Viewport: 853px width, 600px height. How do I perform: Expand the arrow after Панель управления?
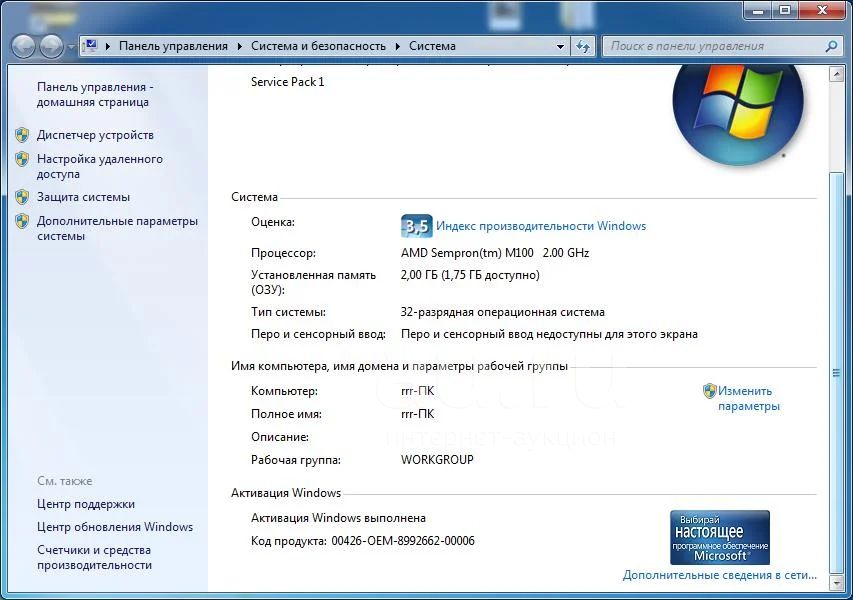coord(239,46)
